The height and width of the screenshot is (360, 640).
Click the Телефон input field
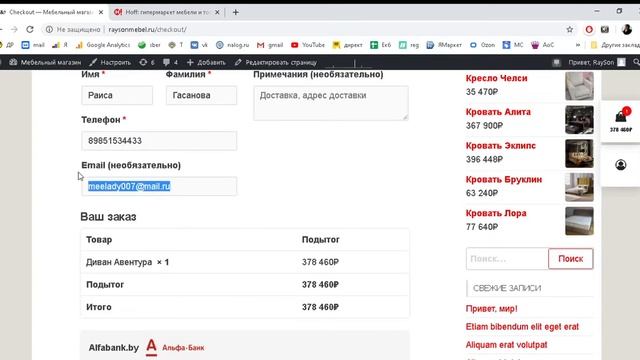(x=159, y=141)
